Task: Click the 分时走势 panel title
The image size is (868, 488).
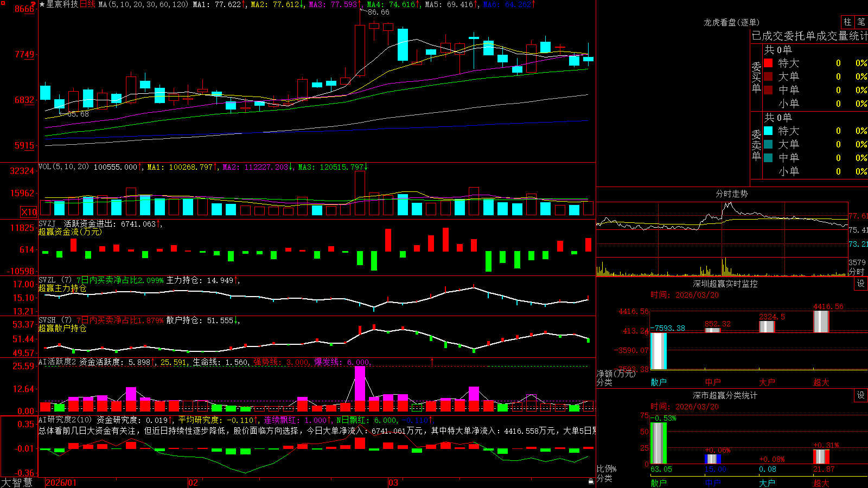Action: pos(732,194)
